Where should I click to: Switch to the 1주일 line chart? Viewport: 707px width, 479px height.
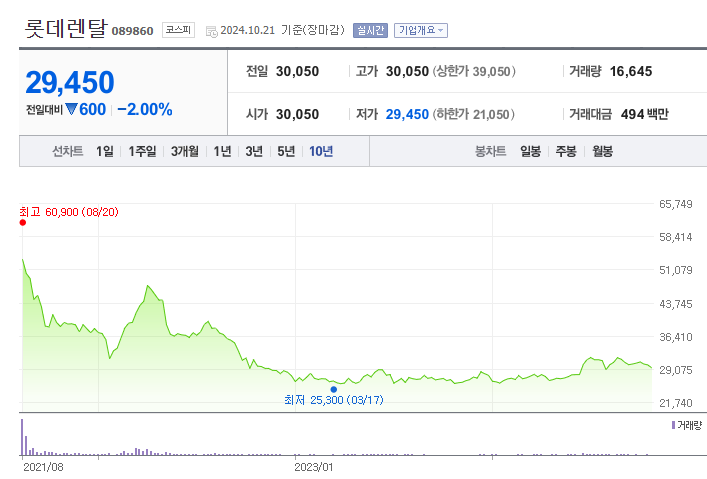point(142,151)
